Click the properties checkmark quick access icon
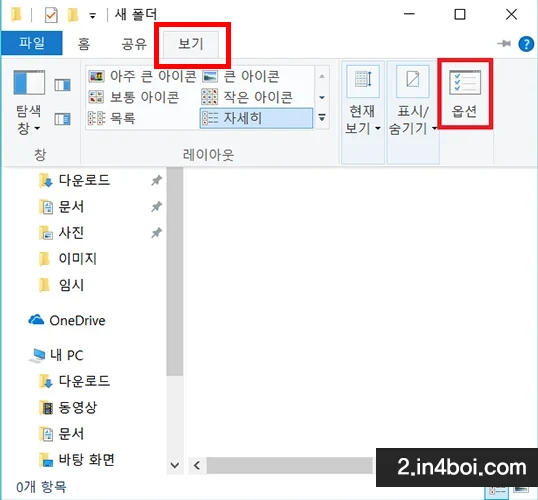Viewport: 538px width, 500px height. pyautogui.click(x=51, y=15)
